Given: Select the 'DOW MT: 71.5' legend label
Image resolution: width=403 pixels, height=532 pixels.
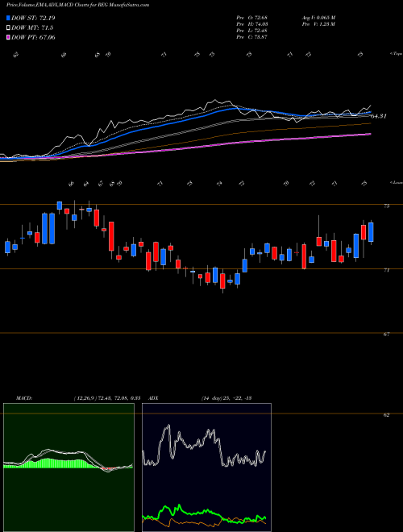Looking at the screenshot, I should coord(32,28).
